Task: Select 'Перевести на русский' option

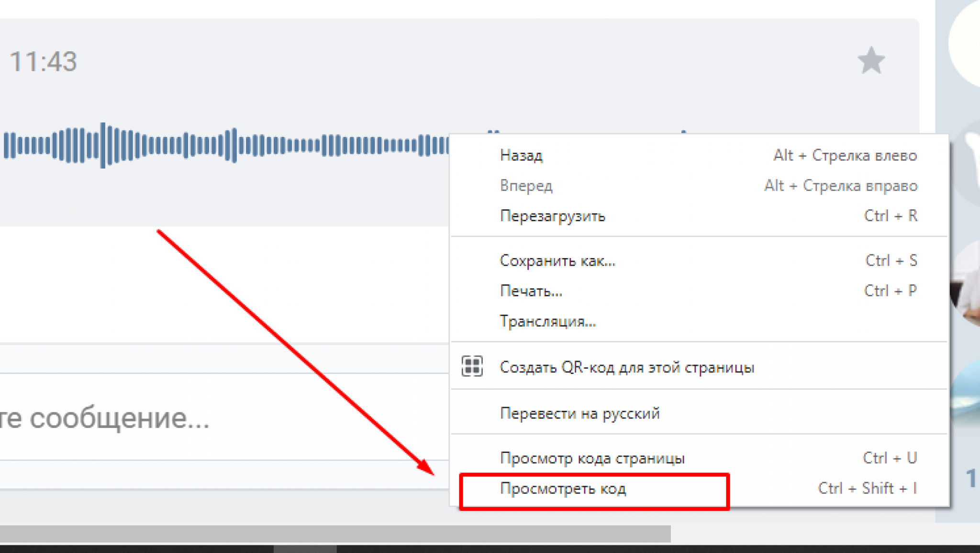Action: click(x=699, y=413)
